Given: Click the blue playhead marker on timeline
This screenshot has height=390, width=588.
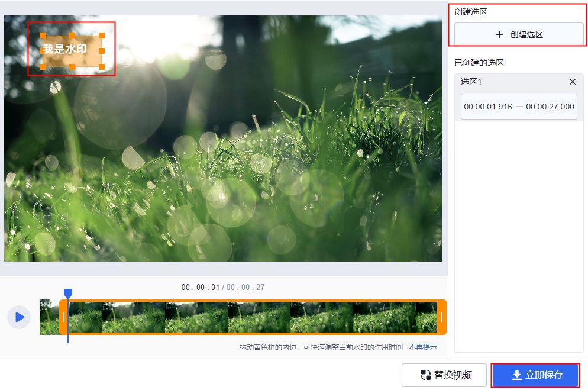Looking at the screenshot, I should point(68,294).
